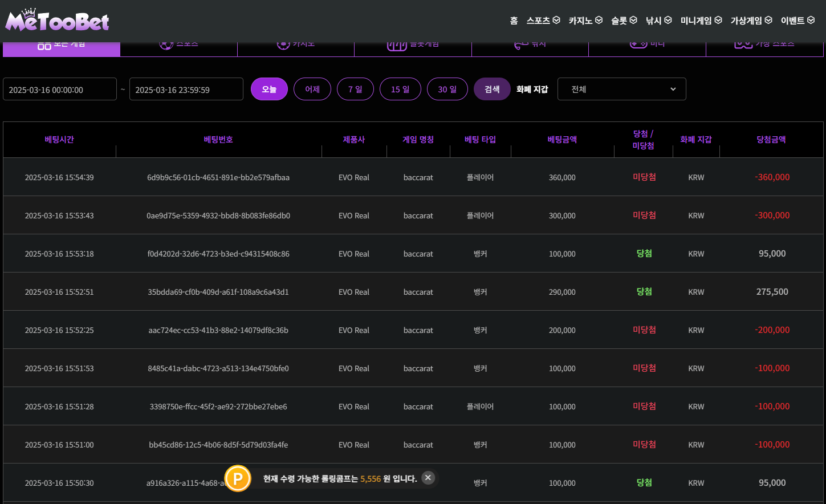Click the 5,556 rolling commission amount
Viewport: 826px width, 504px height.
[x=371, y=479]
